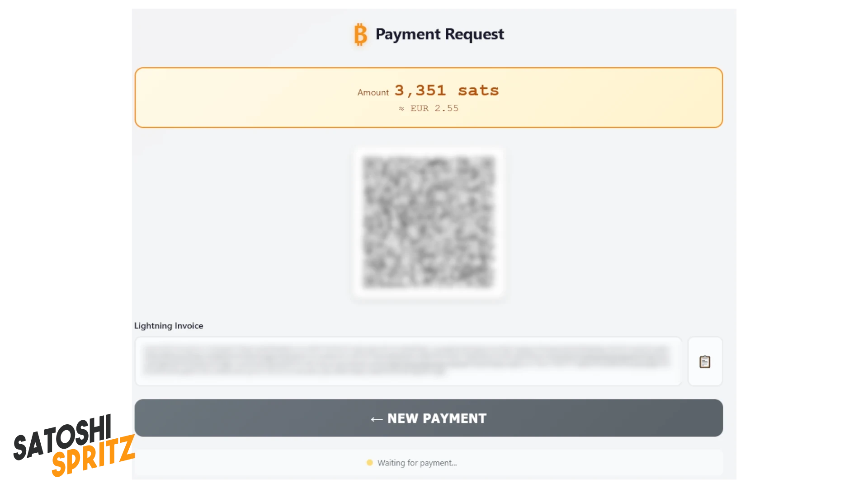Copy the invoice using the clipboard icon
The image size is (868, 488).
pos(704,361)
